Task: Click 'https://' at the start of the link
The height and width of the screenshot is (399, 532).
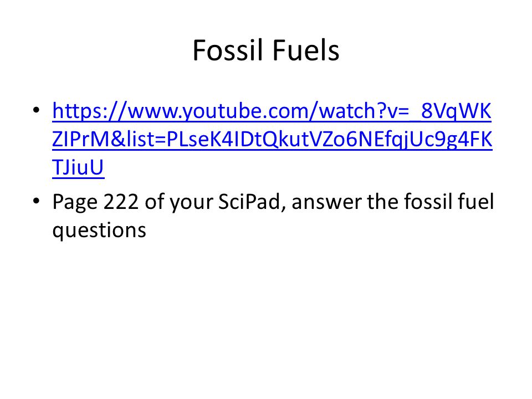Action: [90, 111]
